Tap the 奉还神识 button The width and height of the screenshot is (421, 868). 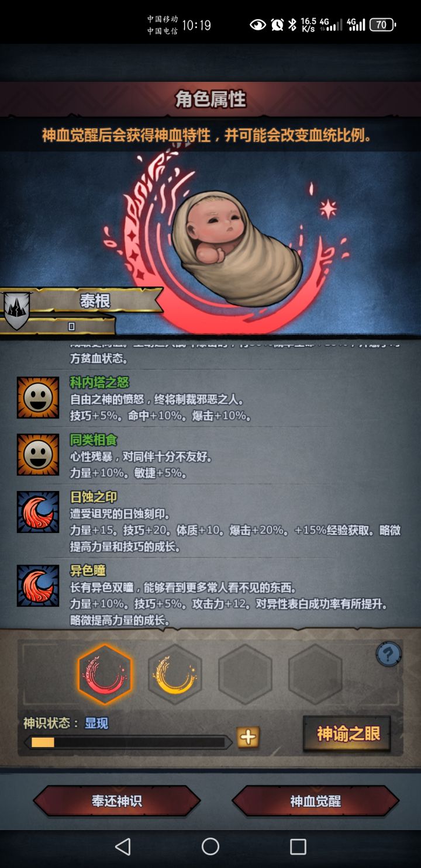coord(117,801)
